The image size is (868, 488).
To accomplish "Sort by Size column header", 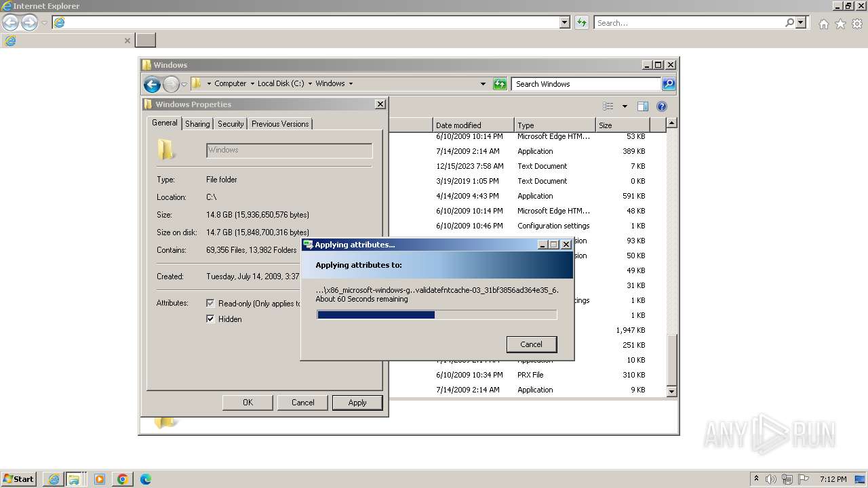I will tap(623, 125).
